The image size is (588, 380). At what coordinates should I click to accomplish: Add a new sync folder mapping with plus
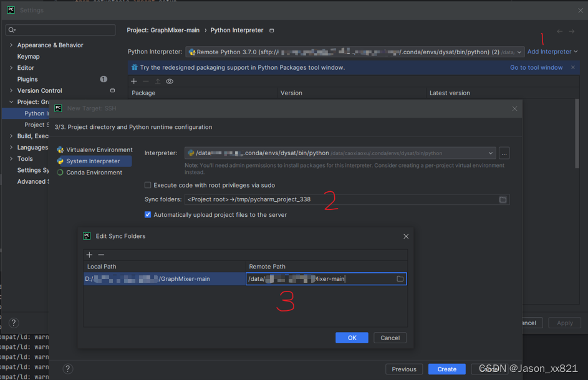[89, 255]
